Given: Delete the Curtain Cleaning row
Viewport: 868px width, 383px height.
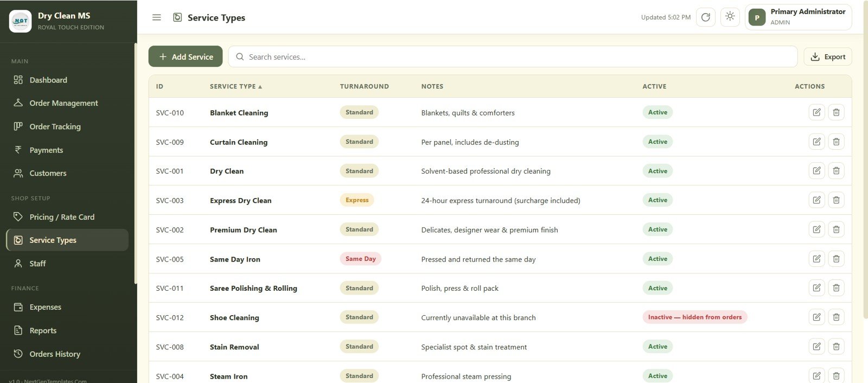Looking at the screenshot, I should [x=836, y=142].
